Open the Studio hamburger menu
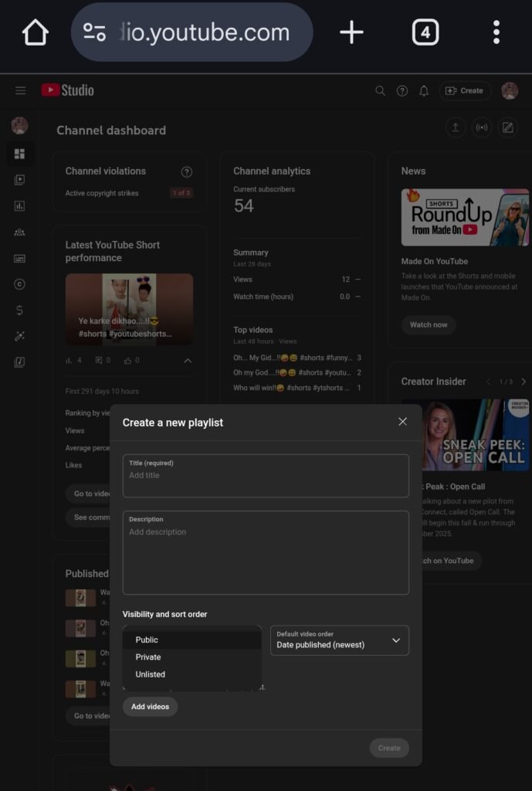This screenshot has height=791, width=532. click(21, 91)
